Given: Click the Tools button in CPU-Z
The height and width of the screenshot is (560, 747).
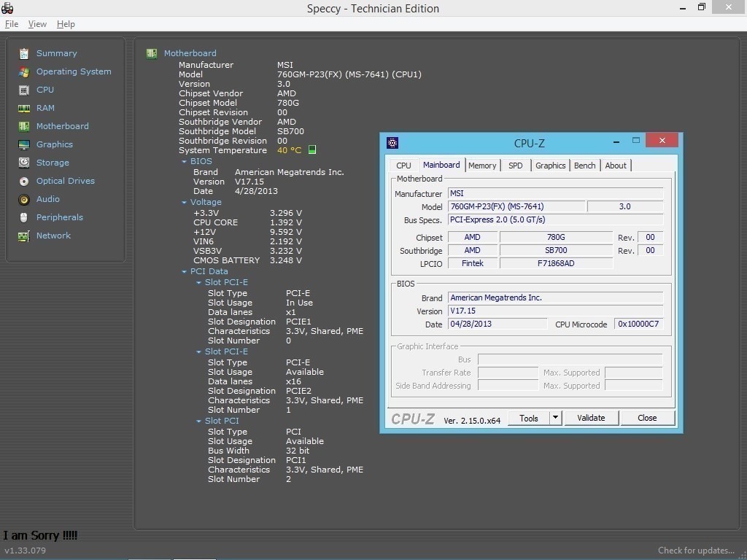Looking at the screenshot, I should click(528, 418).
